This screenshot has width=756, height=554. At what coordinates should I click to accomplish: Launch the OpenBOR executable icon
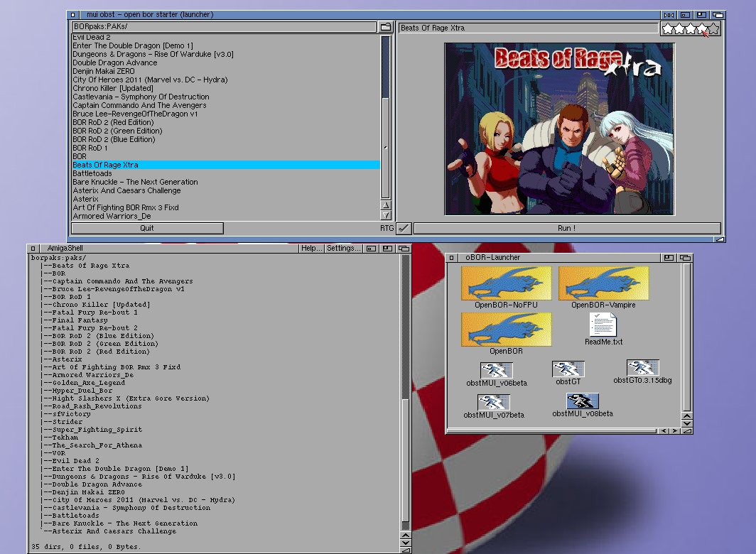(506, 330)
